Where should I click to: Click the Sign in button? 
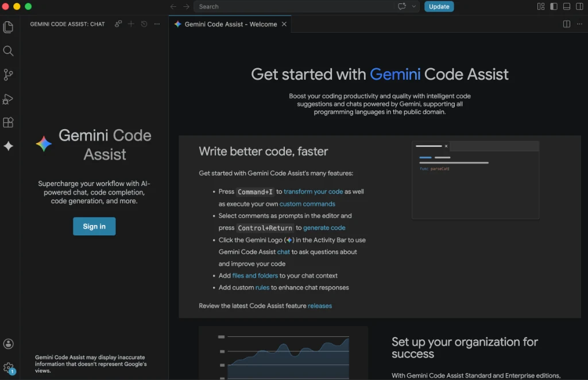[94, 226]
